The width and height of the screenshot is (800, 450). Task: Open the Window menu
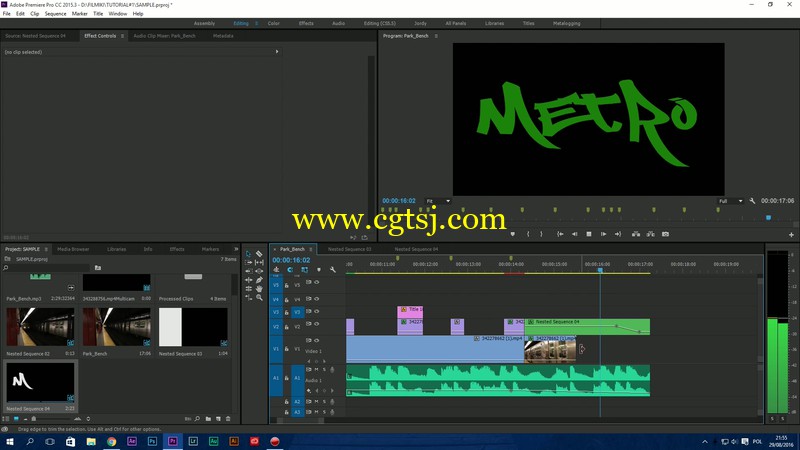coord(117,14)
